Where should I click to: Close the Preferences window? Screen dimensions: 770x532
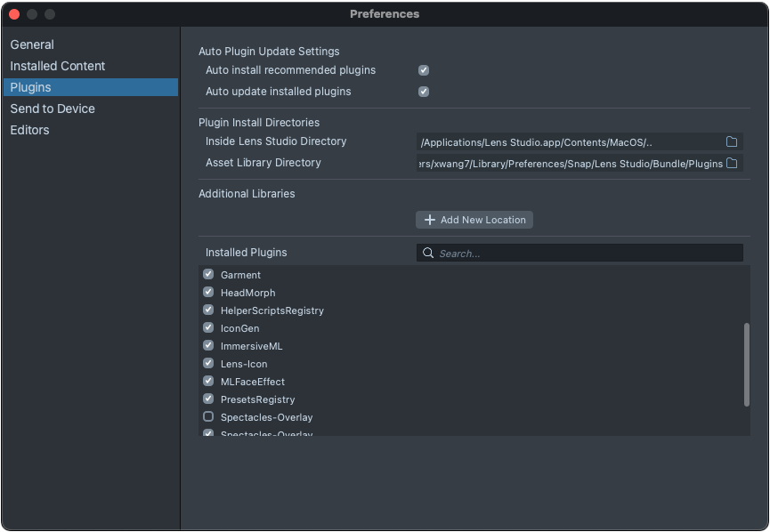click(x=14, y=14)
